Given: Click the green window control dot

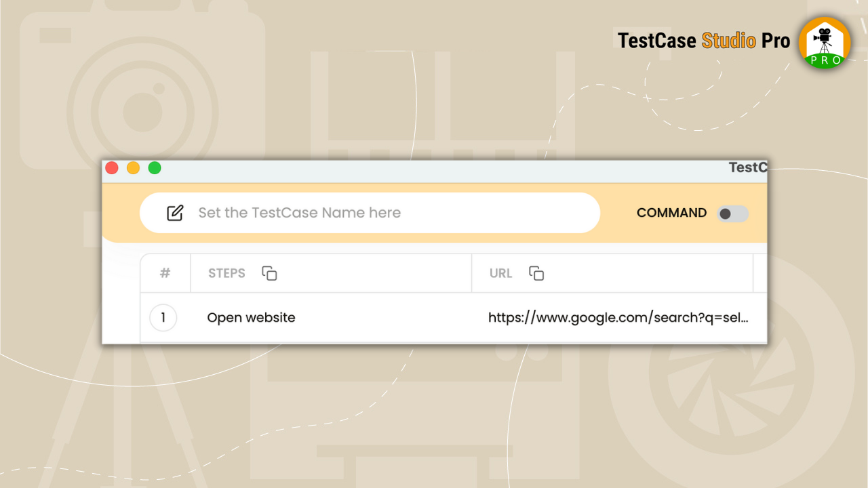Looking at the screenshot, I should click(155, 167).
